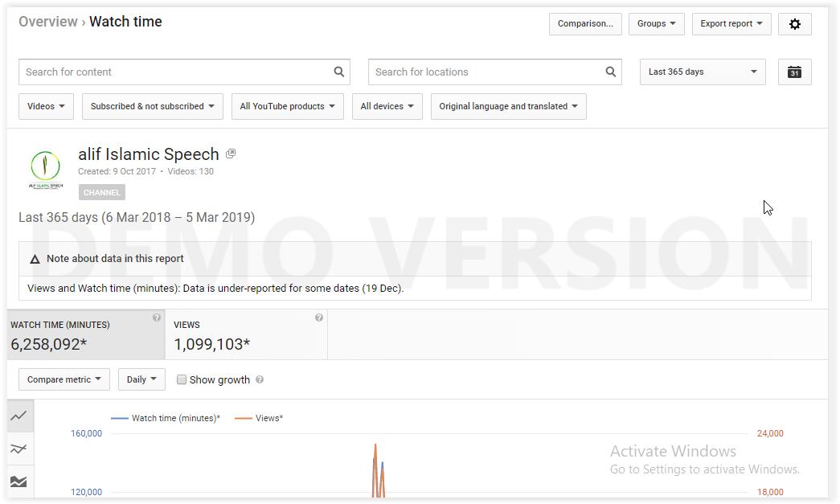Open the Compare metric dropdown
This screenshot has width=840, height=504.
[x=64, y=379]
